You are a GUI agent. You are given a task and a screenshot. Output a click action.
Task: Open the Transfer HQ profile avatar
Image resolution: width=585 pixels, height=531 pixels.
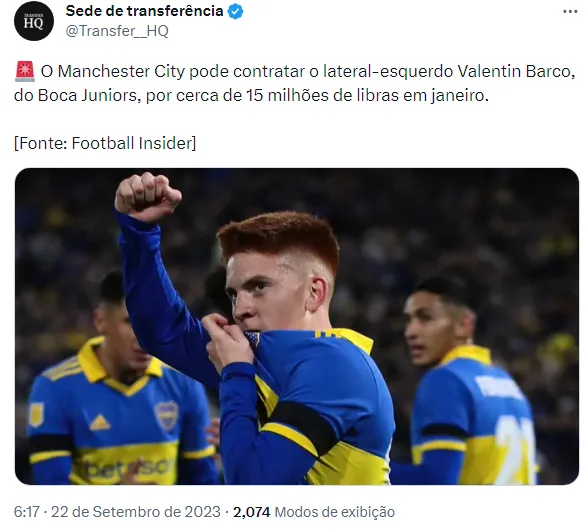click(34, 21)
